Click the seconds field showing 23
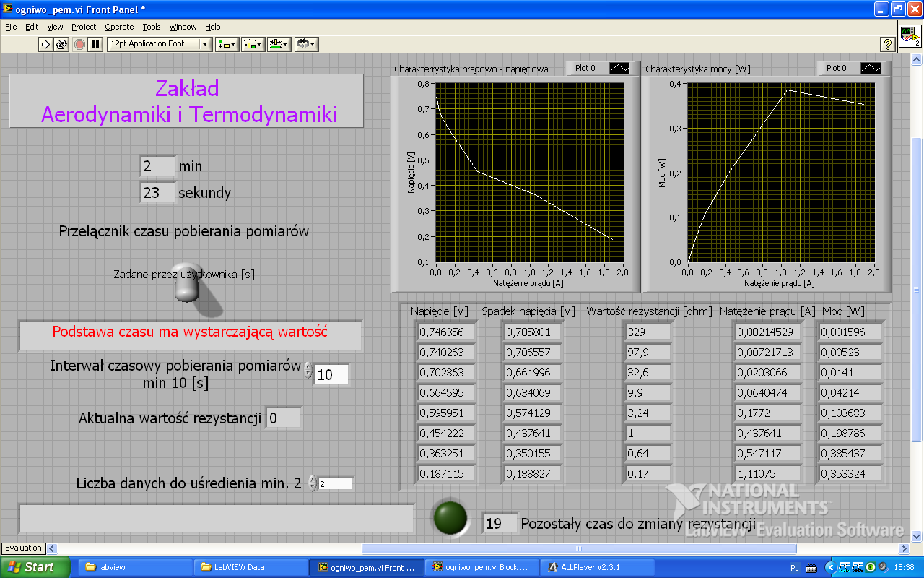Screen dimensions: 924x578 click(157, 193)
